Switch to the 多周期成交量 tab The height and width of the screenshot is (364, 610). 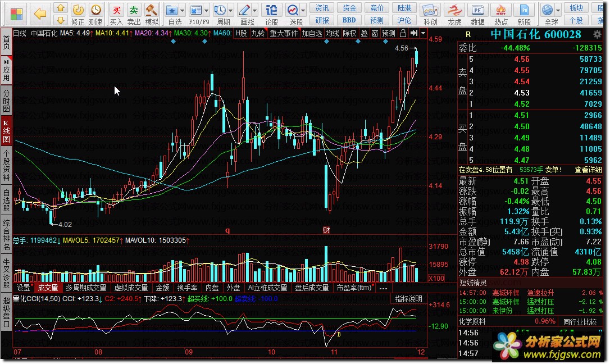pyautogui.click(x=86, y=288)
